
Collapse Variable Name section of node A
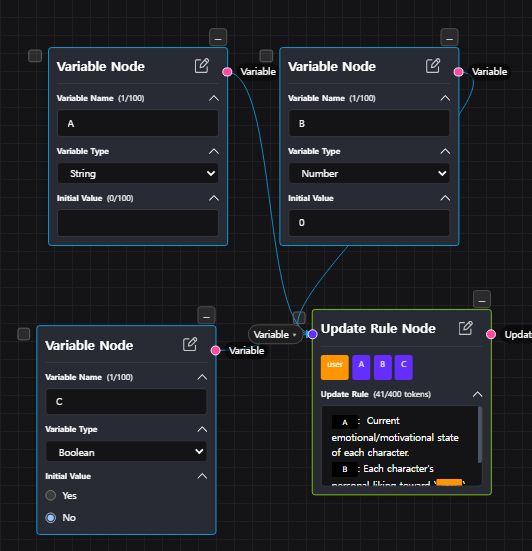214,98
